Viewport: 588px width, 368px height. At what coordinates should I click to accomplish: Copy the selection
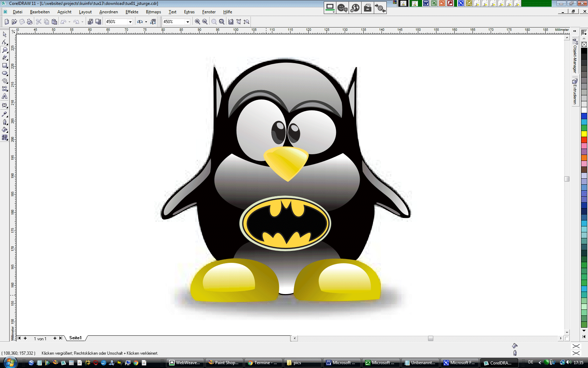(47, 22)
